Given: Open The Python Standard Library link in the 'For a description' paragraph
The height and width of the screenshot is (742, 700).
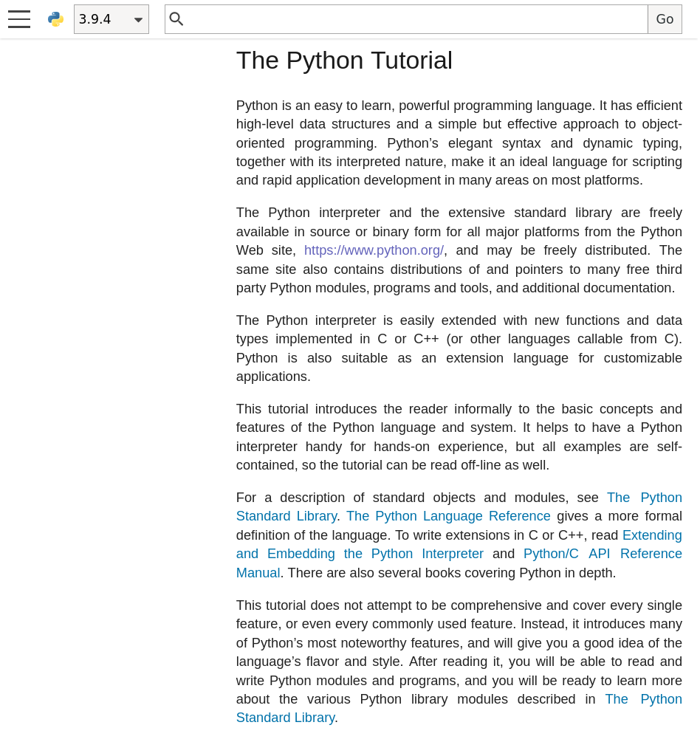Looking at the screenshot, I should (x=286, y=516).
